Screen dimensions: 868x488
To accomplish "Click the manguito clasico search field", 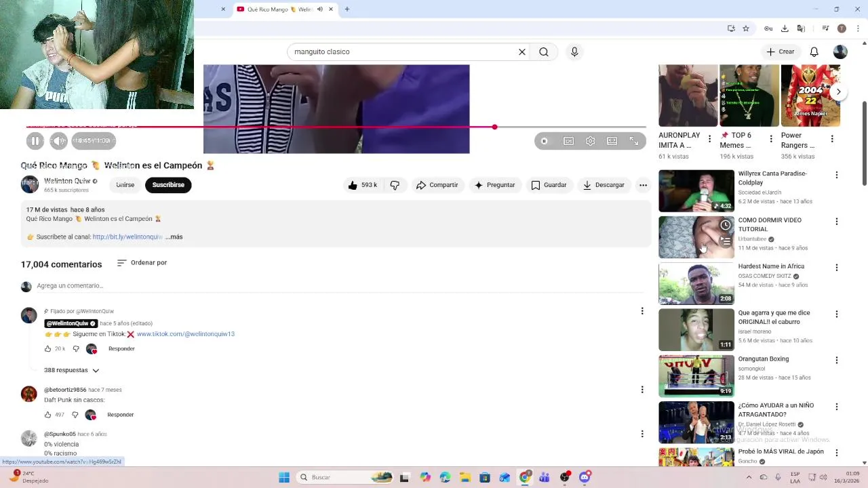I will click(403, 52).
